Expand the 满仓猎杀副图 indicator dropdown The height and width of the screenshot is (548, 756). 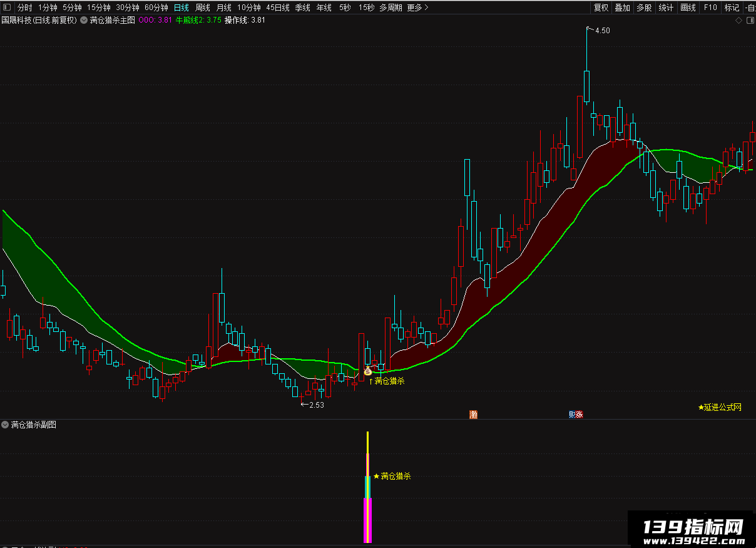click(6, 425)
